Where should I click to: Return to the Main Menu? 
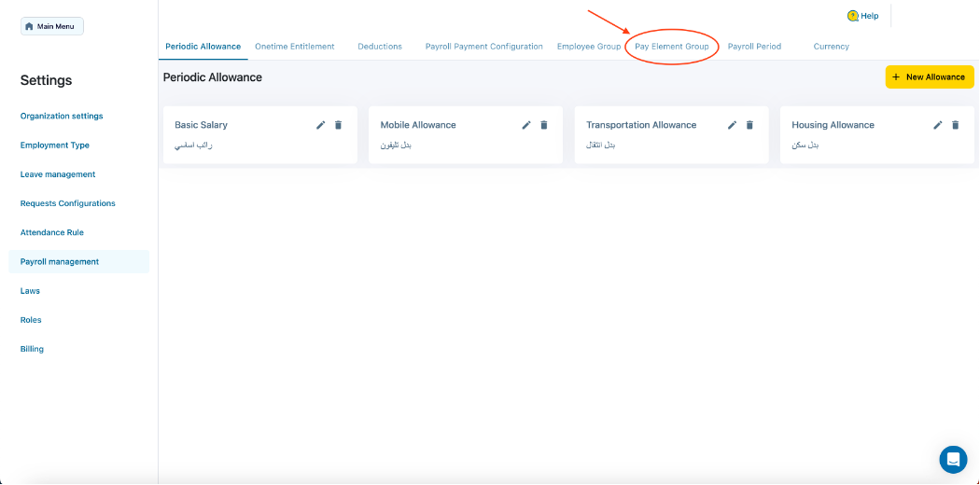click(x=52, y=26)
